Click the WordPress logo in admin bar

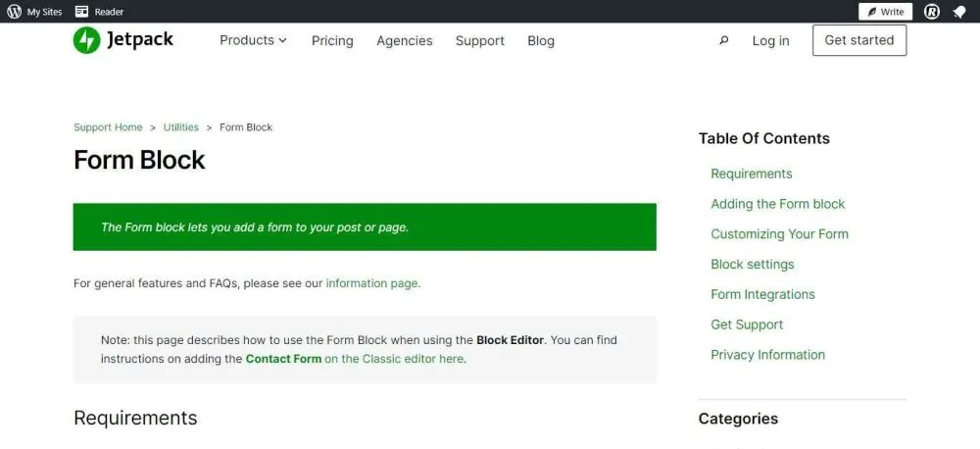tap(15, 12)
